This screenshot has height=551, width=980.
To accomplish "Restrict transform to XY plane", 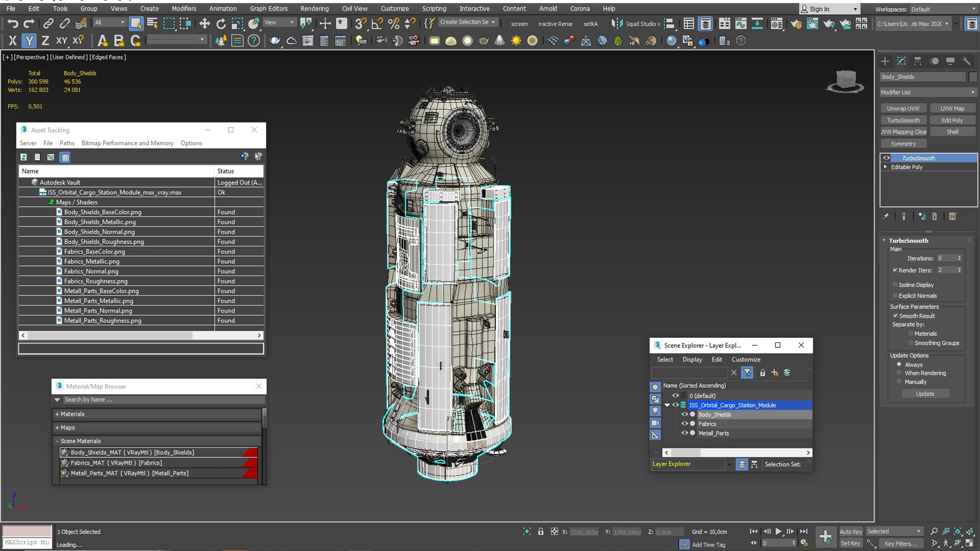I will tap(61, 41).
